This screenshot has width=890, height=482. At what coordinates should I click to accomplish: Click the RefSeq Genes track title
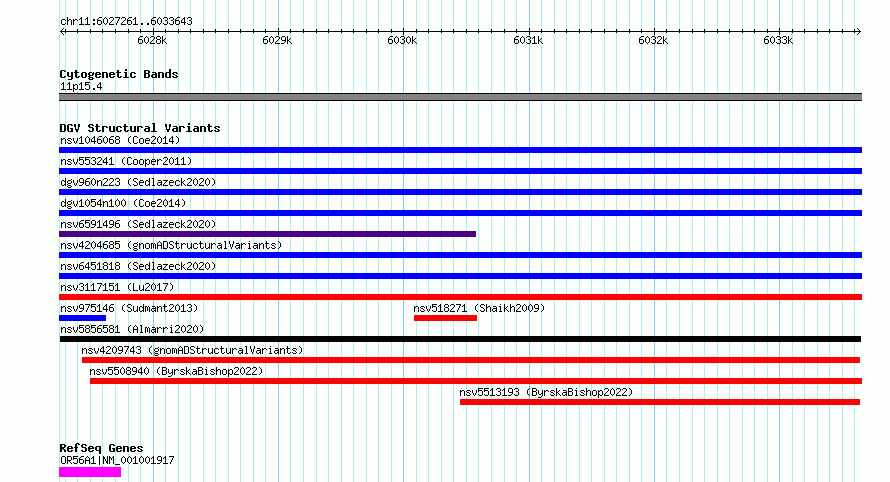coord(101,448)
